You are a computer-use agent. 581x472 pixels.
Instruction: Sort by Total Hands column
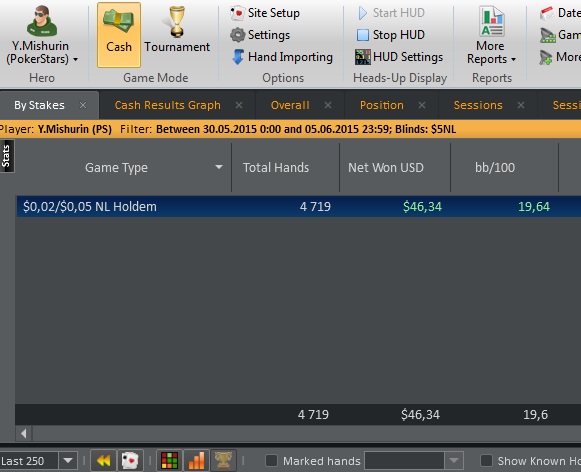pos(276,167)
